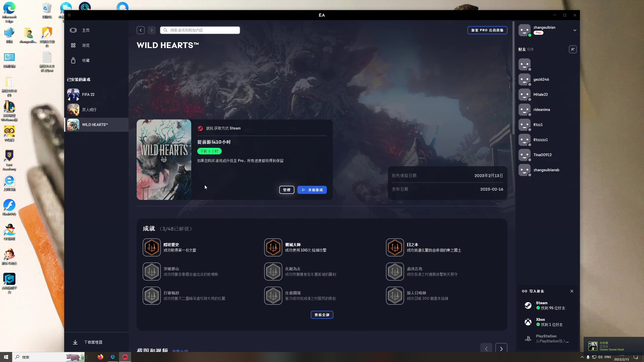Go to Home (主页) in the sidebar

coord(86,30)
